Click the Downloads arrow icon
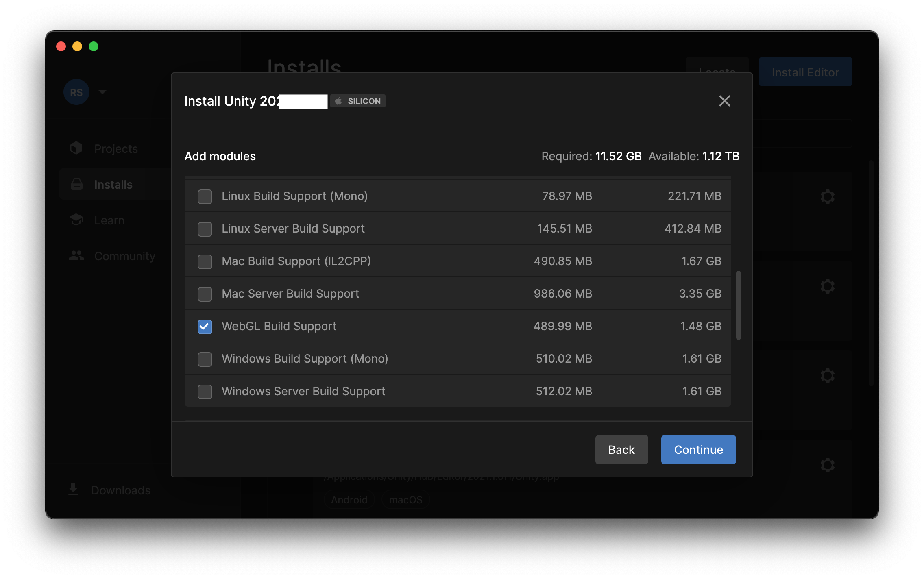 (73, 490)
